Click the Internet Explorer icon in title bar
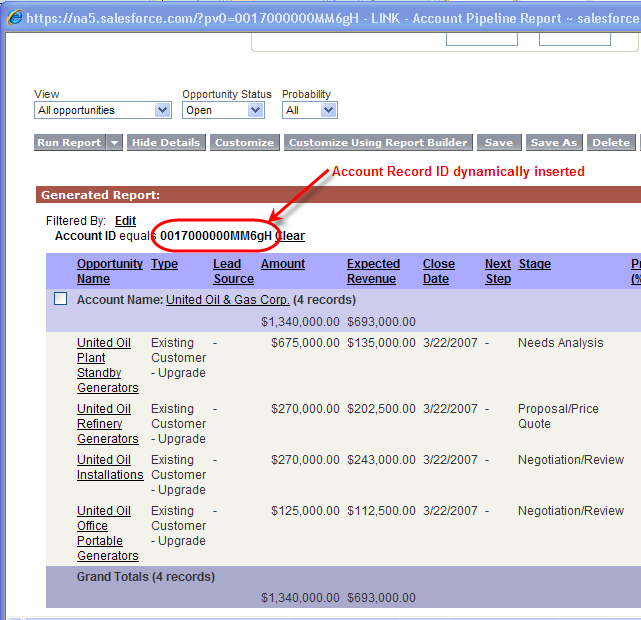 tap(14, 17)
